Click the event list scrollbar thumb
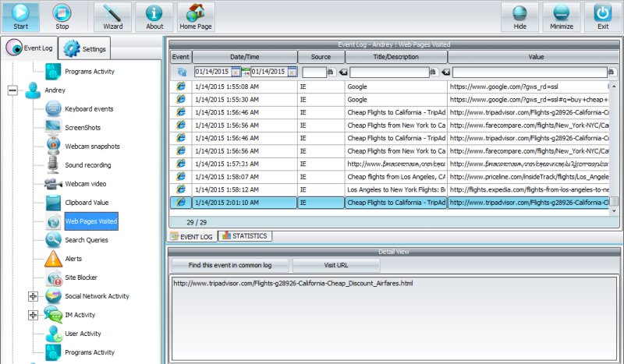Viewport: 624px width, 364px height. click(x=614, y=200)
